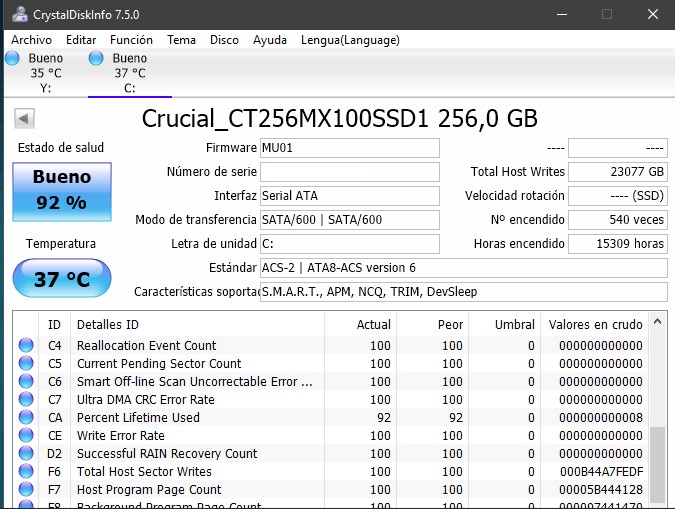Select Host Program Page Count row text

click(149, 490)
